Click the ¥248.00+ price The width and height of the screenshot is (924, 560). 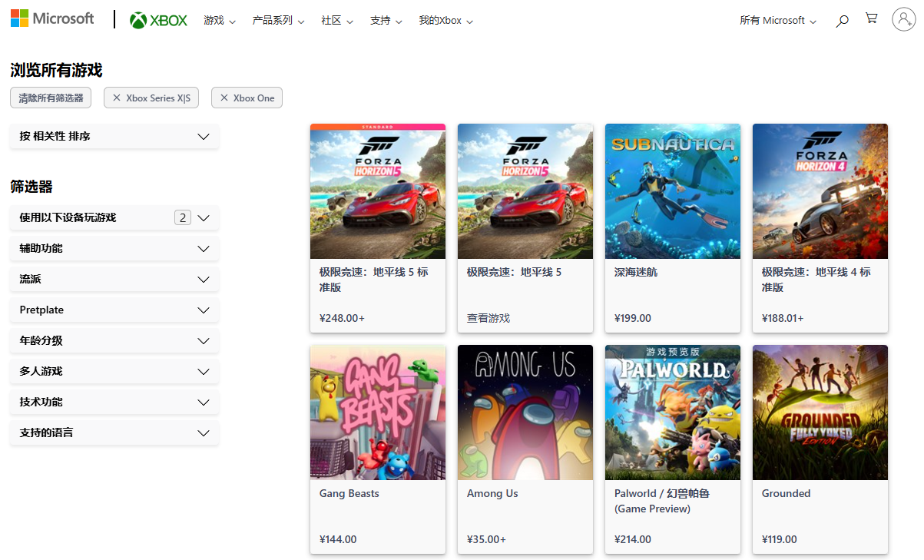click(343, 318)
